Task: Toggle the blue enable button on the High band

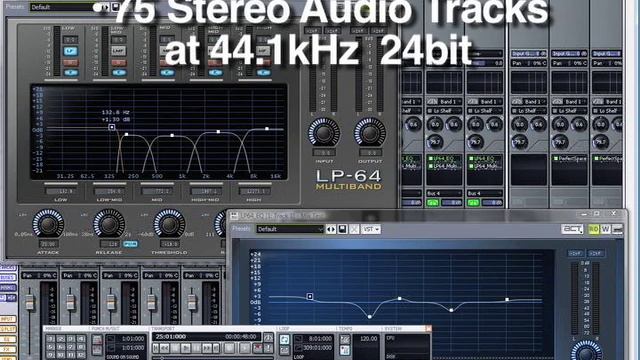Action: 263,73
